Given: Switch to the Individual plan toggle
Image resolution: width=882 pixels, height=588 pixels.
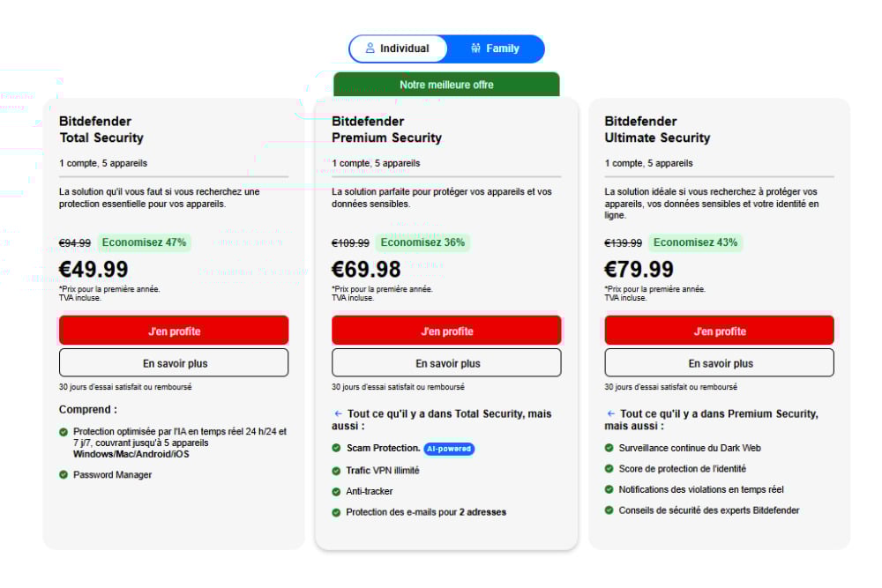Looking at the screenshot, I should [398, 48].
